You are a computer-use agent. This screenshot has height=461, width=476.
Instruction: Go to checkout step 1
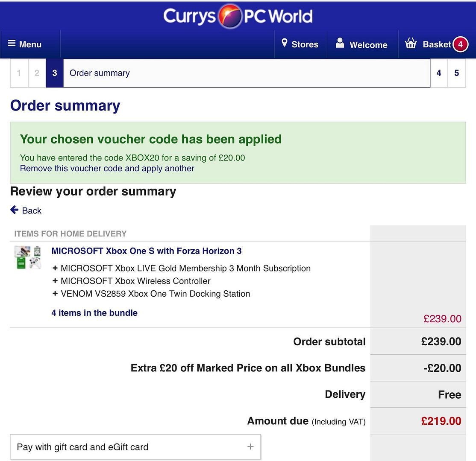[19, 73]
